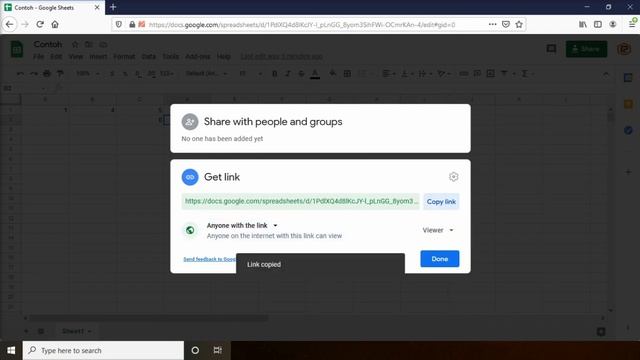Screen dimensions: 640x360
Task: Open the Tools menu in Sheets
Action: (x=171, y=56)
